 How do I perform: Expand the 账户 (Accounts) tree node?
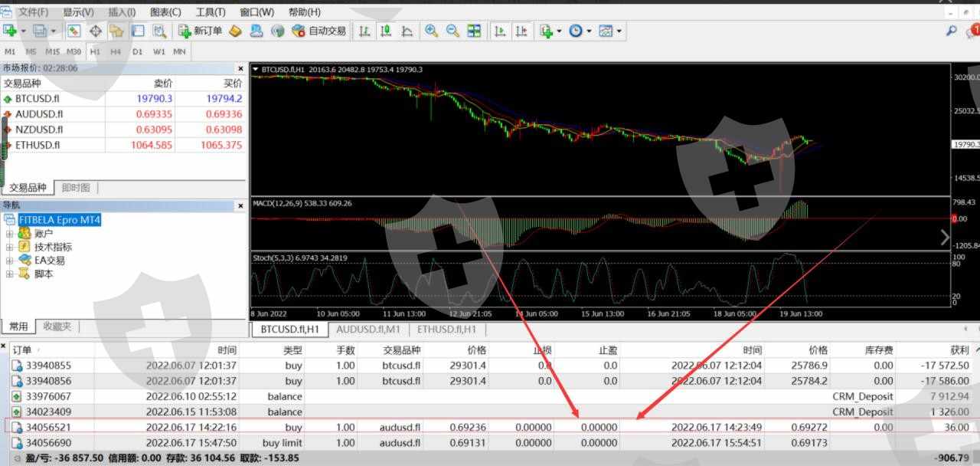(10, 234)
